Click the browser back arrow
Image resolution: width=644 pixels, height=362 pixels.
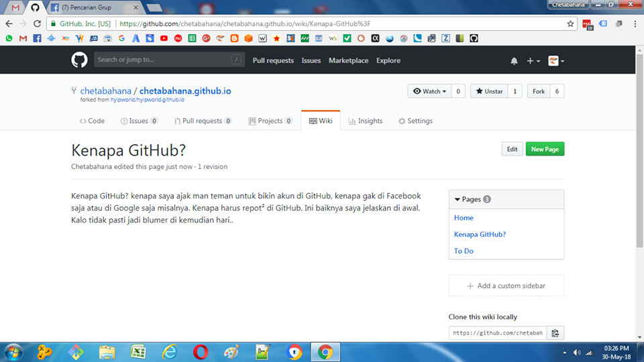[9, 24]
